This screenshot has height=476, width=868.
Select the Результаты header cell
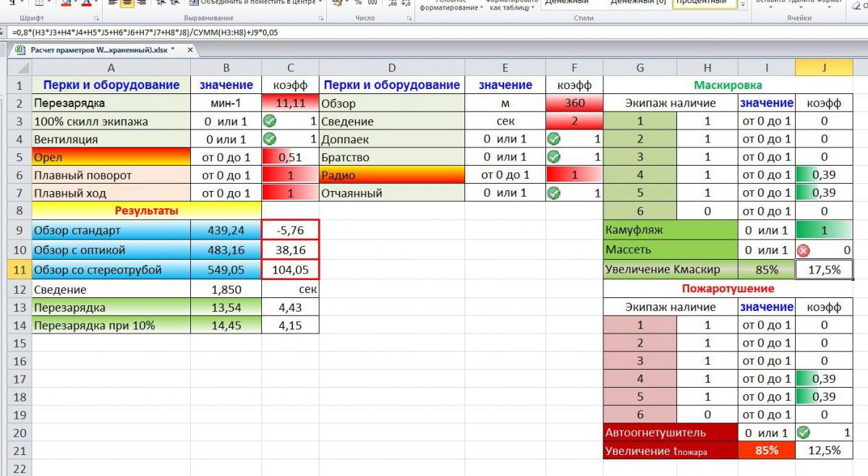coord(147,211)
